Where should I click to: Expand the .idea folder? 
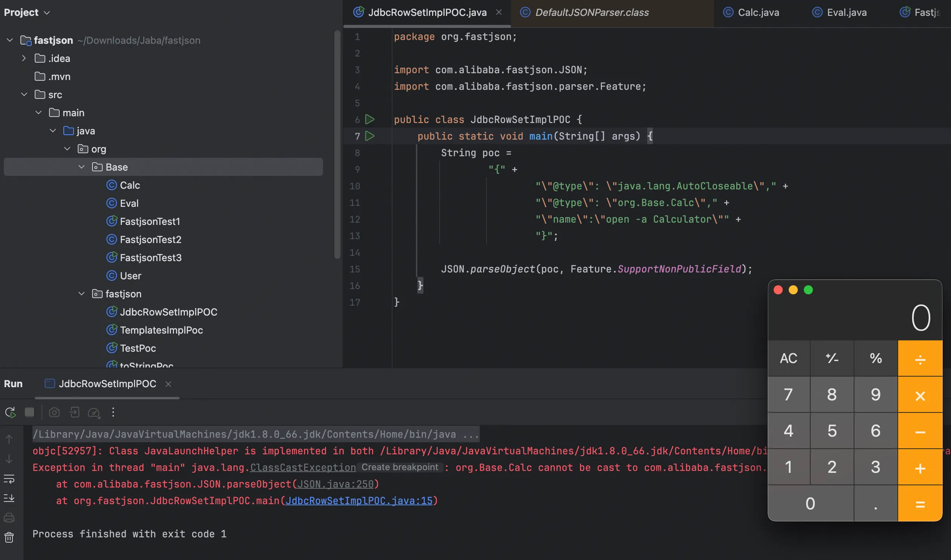[x=24, y=58]
